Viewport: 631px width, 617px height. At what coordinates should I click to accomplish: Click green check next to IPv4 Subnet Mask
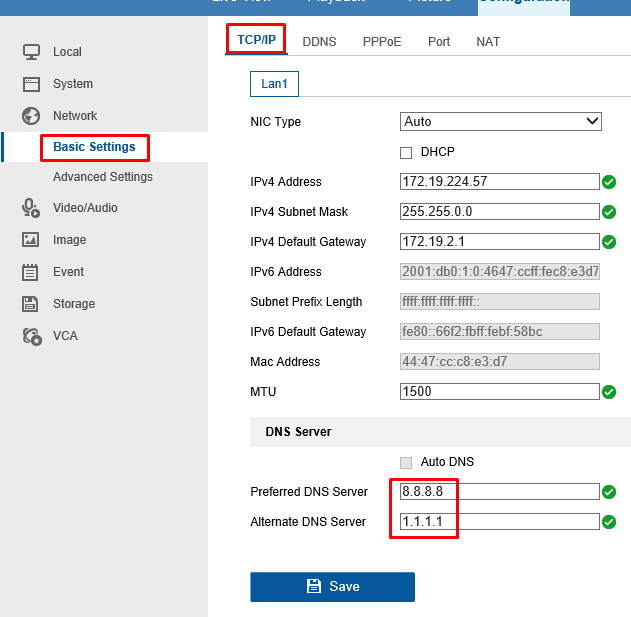[x=609, y=212]
